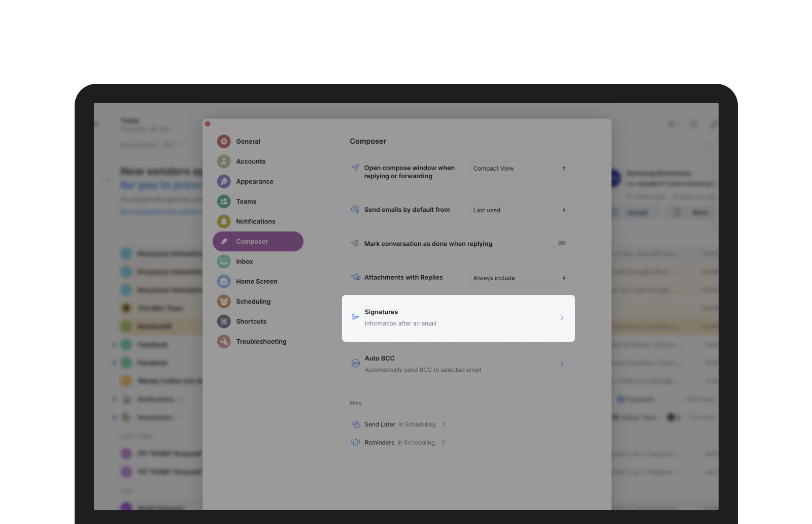This screenshot has width=812, height=524.
Task: Expand Signatures via its chevron arrow
Action: (x=562, y=318)
